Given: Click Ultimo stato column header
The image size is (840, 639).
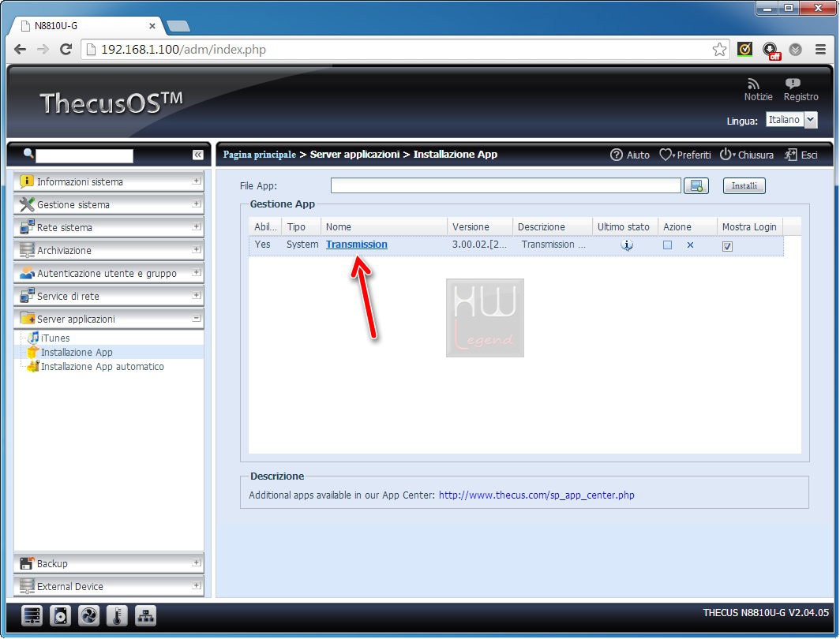Looking at the screenshot, I should tap(624, 227).
